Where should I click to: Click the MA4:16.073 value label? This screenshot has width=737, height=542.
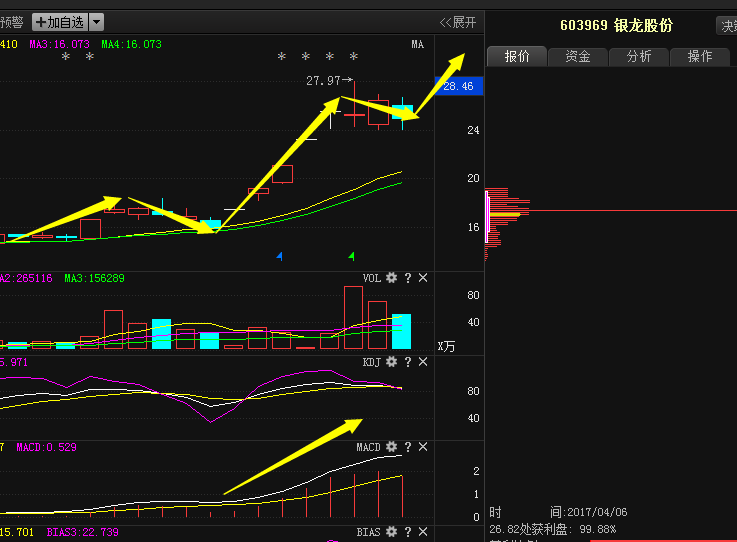(x=131, y=44)
